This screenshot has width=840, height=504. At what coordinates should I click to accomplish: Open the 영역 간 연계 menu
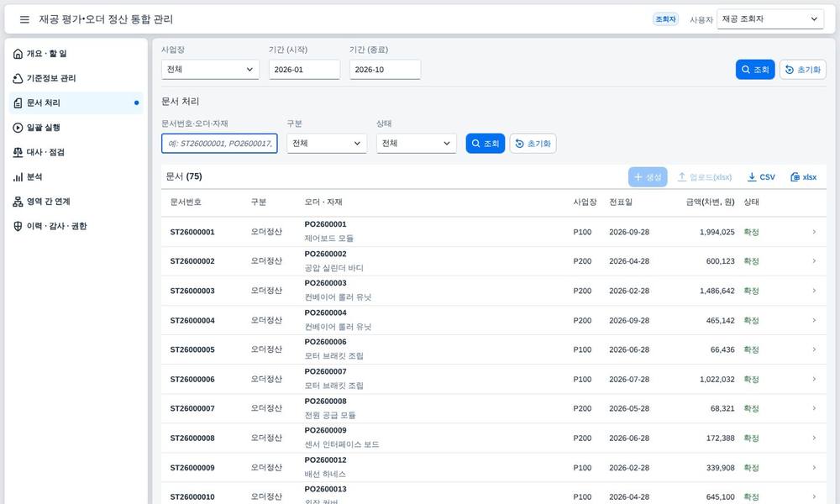click(x=76, y=202)
